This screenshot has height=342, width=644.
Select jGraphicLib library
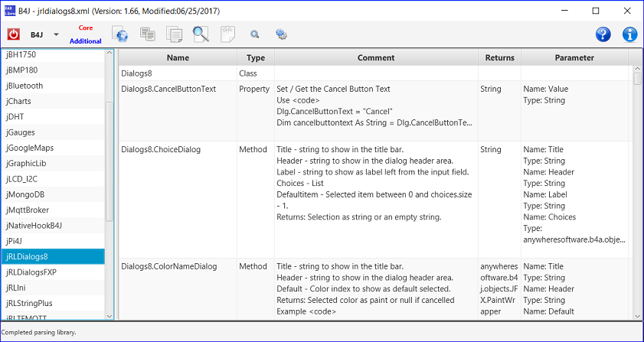click(53, 164)
